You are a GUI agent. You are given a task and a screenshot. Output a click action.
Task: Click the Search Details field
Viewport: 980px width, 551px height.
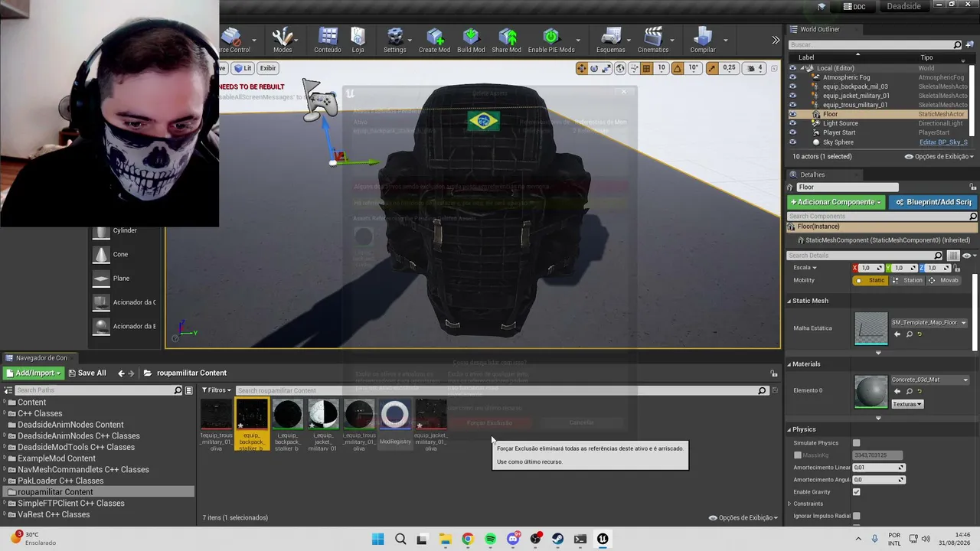coord(865,256)
